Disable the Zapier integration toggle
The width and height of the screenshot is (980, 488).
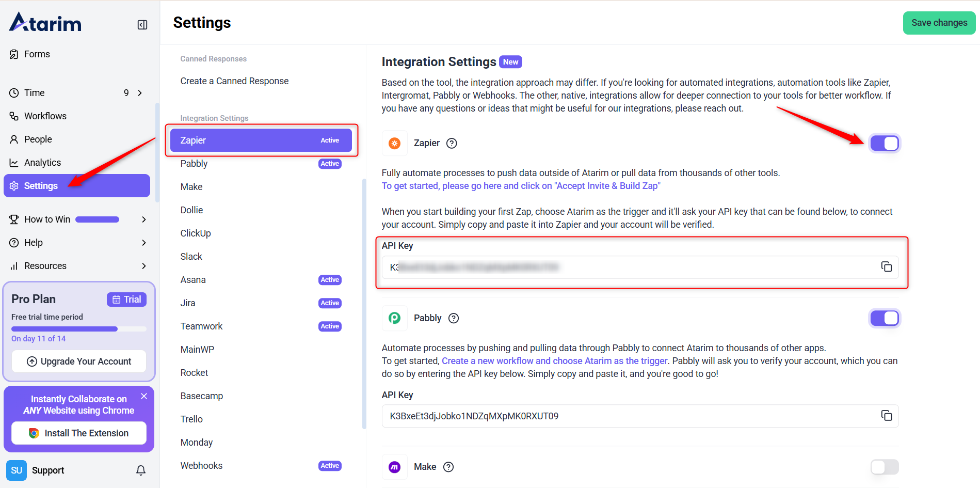885,144
